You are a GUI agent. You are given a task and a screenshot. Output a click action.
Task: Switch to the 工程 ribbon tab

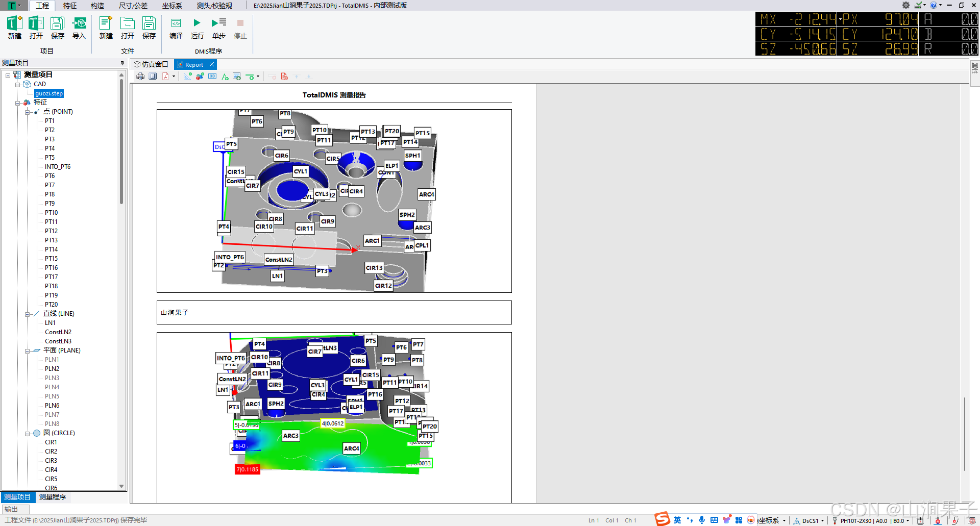click(42, 5)
